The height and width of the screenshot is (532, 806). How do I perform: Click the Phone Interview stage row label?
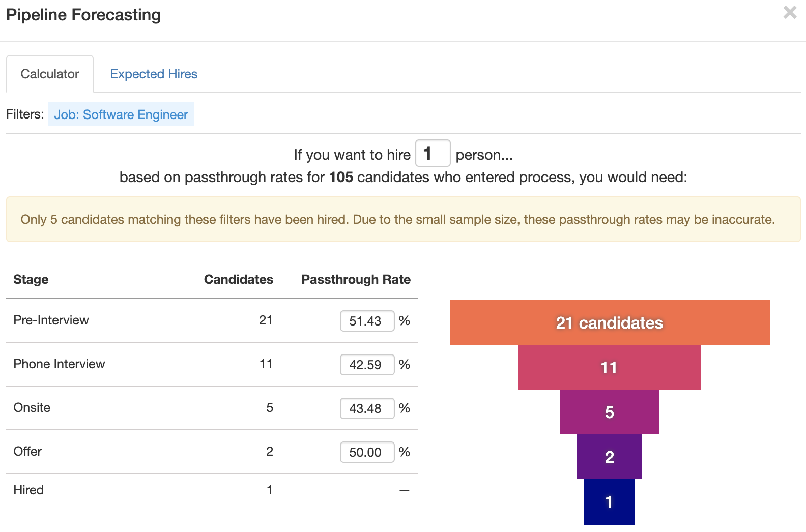pyautogui.click(x=59, y=364)
